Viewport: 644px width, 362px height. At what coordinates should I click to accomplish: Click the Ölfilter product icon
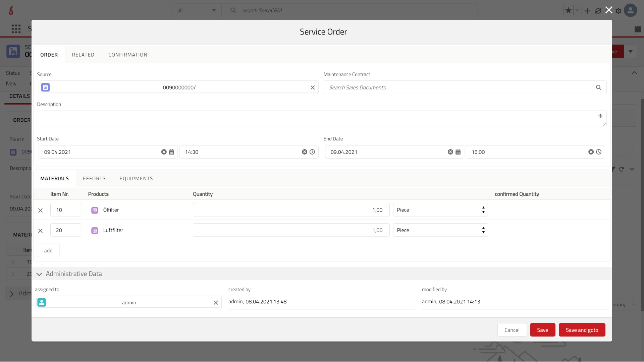[95, 210]
